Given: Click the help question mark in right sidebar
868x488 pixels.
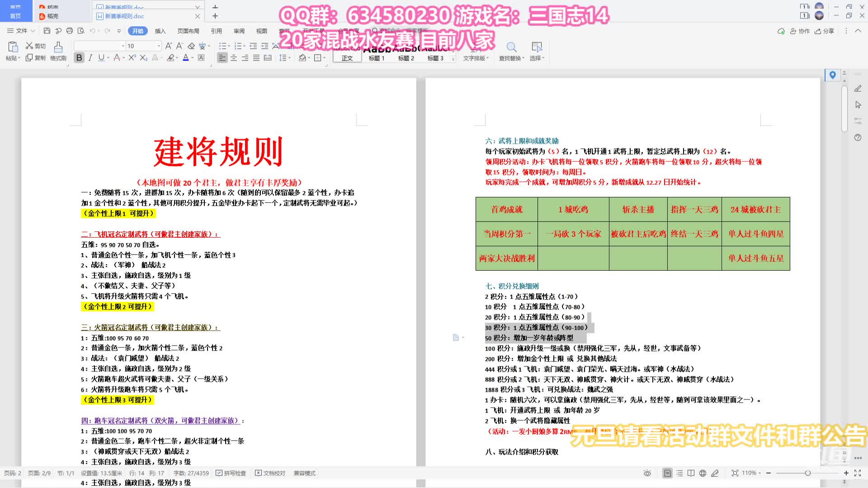Looking at the screenshot, I should [858, 137].
